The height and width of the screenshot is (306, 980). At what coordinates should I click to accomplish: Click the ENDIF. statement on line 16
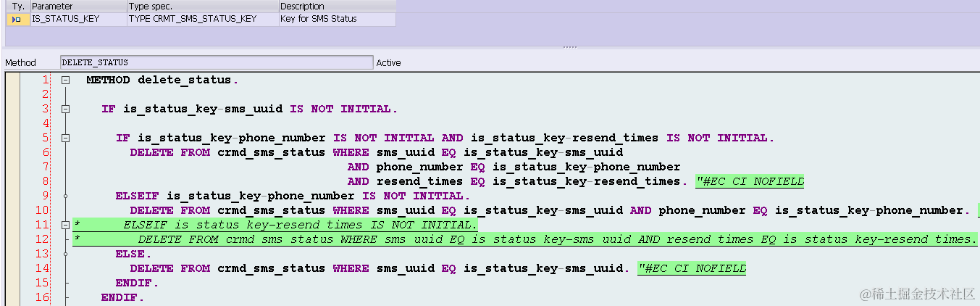122,297
